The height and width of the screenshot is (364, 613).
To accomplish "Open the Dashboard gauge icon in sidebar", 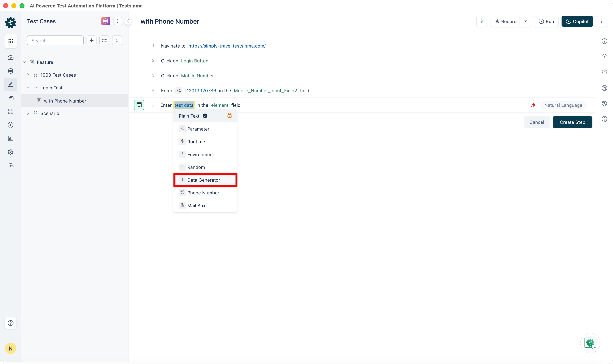I will pos(10,58).
